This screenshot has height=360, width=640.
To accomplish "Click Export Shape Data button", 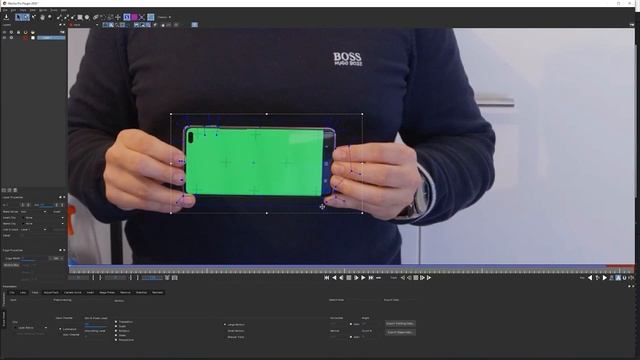I will pyautogui.click(x=400, y=332).
